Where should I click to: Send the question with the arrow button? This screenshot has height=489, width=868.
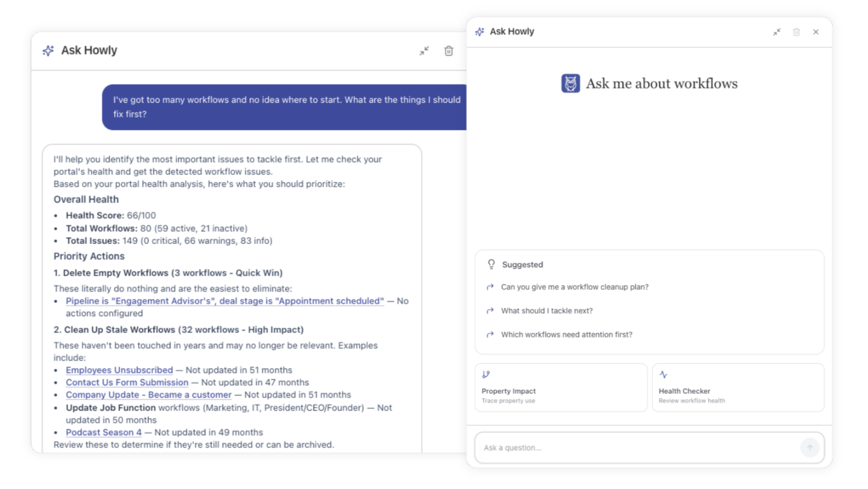pos(809,447)
